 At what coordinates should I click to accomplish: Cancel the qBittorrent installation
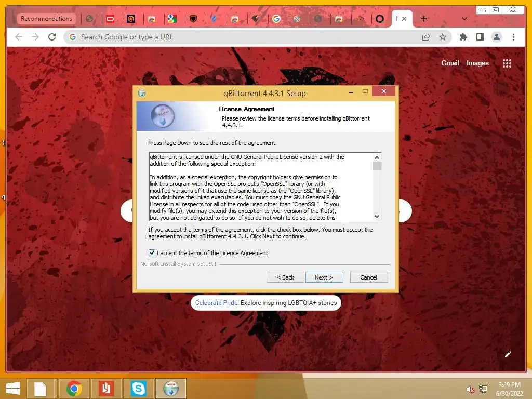pos(369,277)
